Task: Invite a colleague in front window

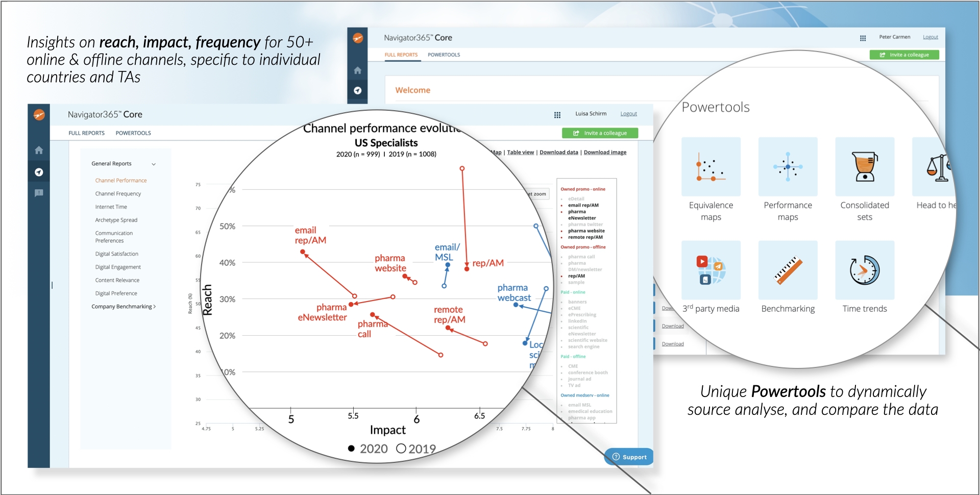Action: pyautogui.click(x=600, y=133)
